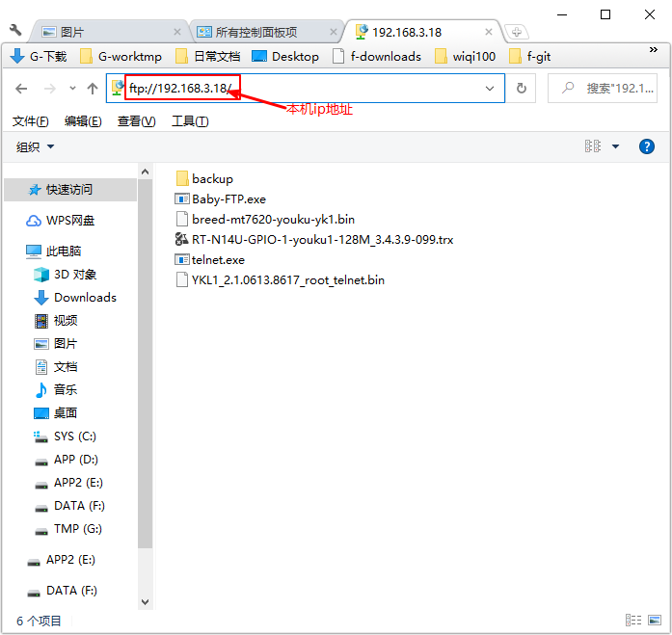Open the 编辑(E) menu
Viewport: 672px width, 635px height.
click(83, 121)
